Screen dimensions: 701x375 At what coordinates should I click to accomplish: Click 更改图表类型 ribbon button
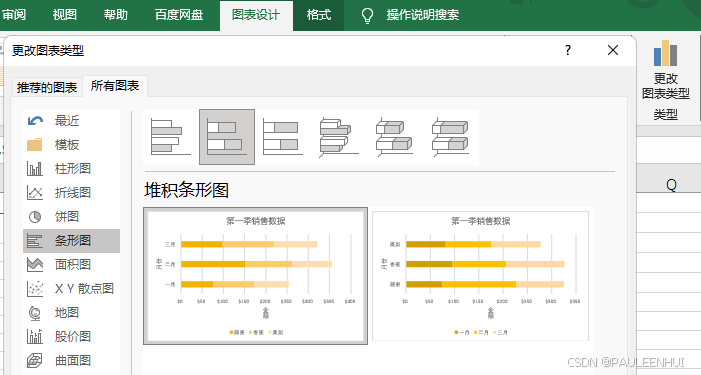666,70
